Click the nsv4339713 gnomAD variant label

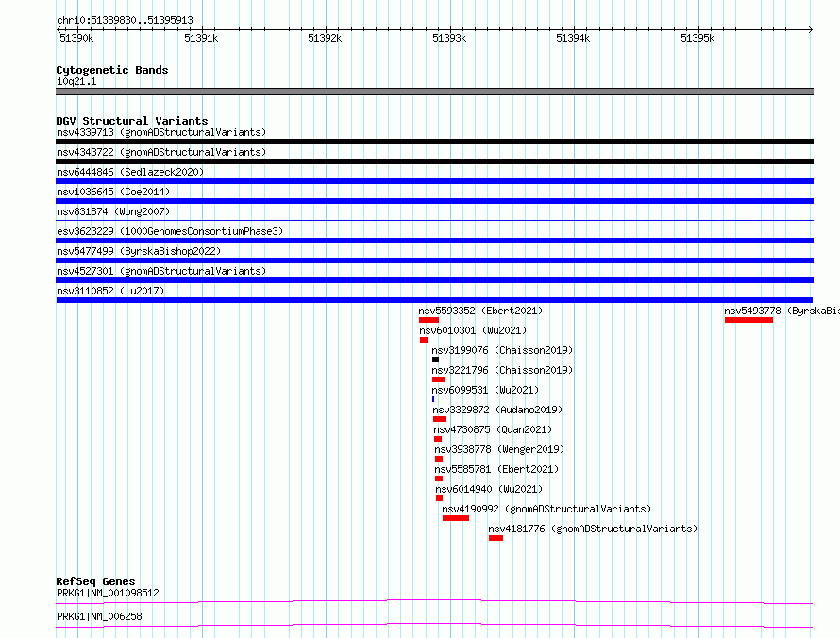161,132
